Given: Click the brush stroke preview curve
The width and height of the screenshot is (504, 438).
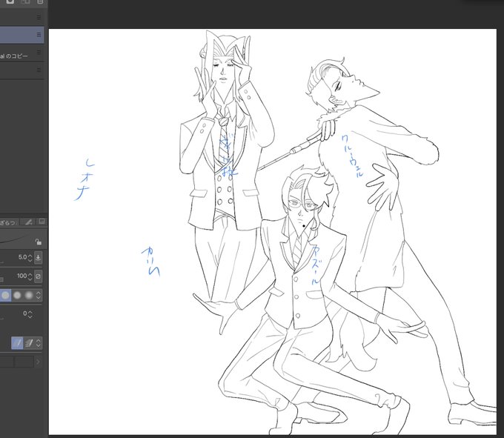Looking at the screenshot, I should pos(16,240).
